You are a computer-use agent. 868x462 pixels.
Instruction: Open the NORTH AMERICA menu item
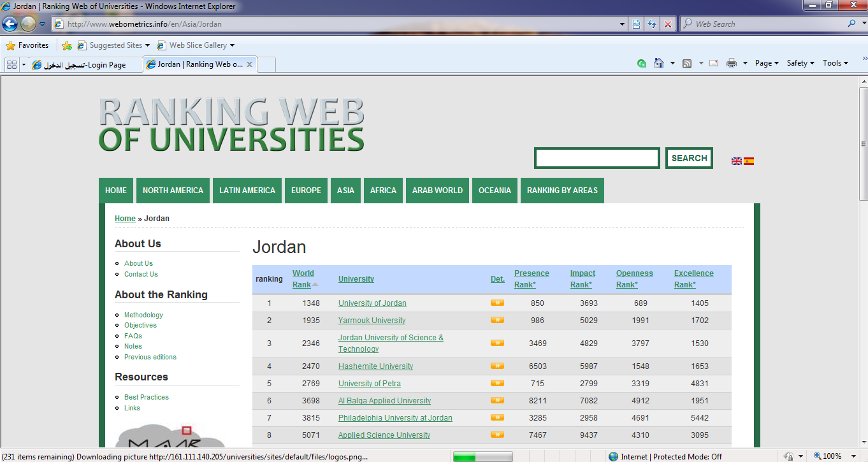point(173,191)
